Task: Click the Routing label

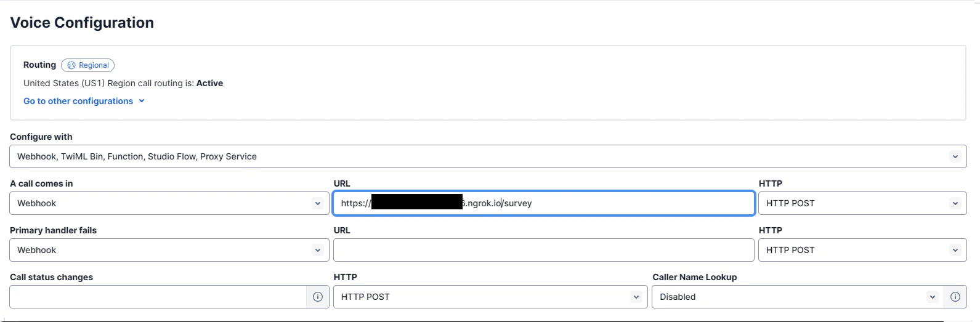Action: tap(39, 65)
